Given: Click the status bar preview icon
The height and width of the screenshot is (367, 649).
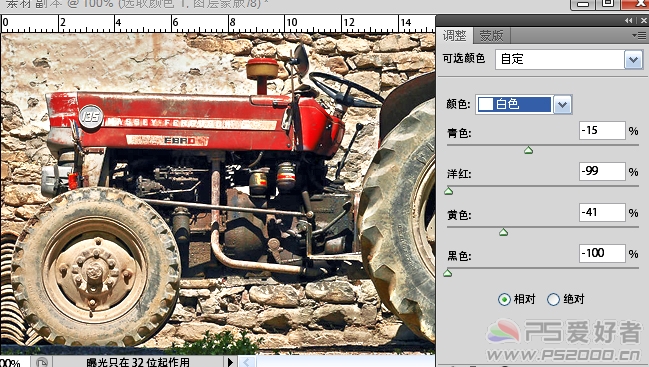Looking at the screenshot, I should [41, 362].
